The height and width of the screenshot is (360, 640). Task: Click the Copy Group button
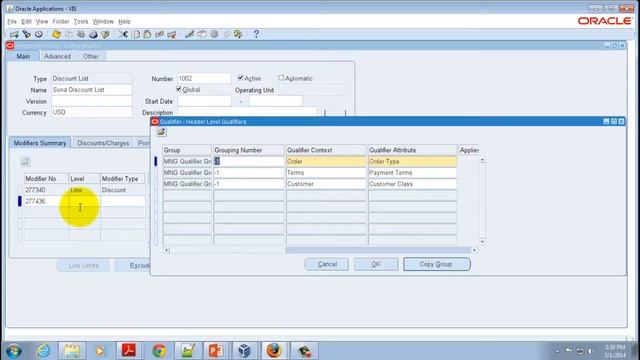pyautogui.click(x=436, y=264)
